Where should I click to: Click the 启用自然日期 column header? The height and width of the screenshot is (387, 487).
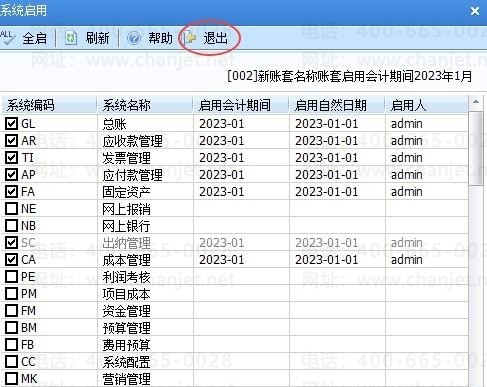337,105
